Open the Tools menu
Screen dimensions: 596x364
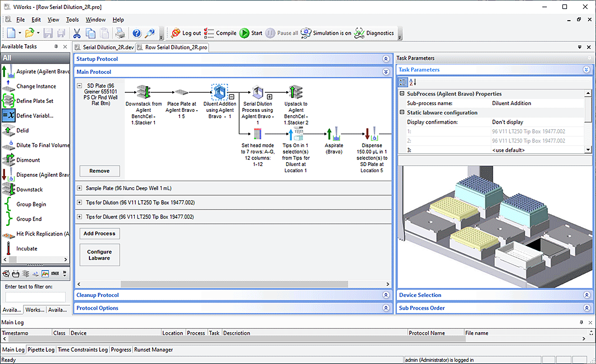72,20
